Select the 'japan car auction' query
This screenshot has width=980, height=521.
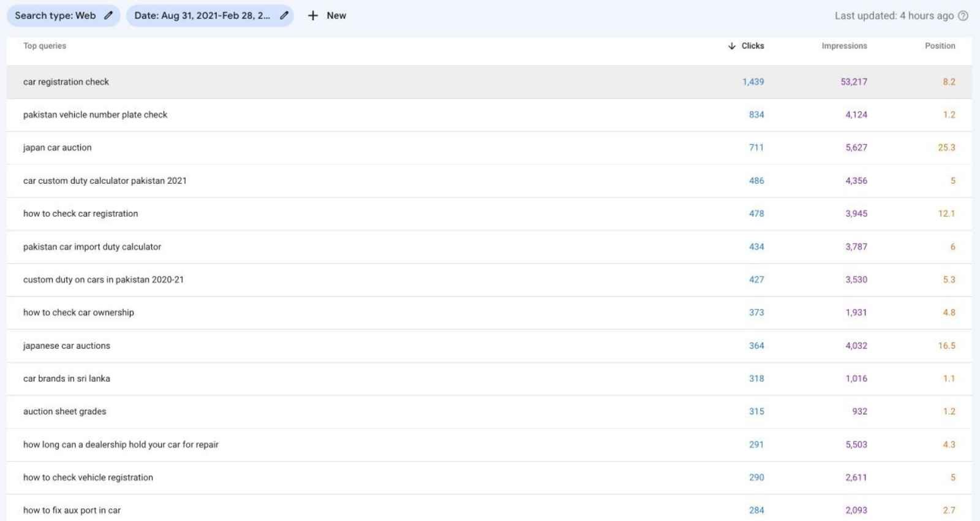coord(58,148)
